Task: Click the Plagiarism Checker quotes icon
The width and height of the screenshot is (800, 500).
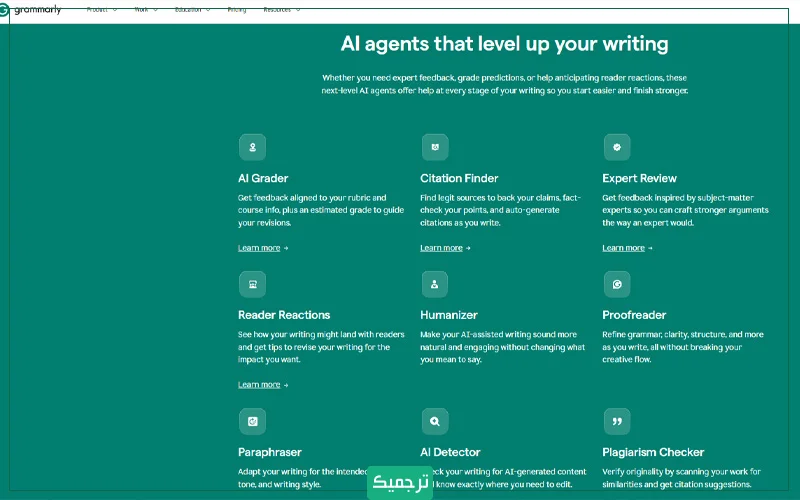Action: pos(617,421)
